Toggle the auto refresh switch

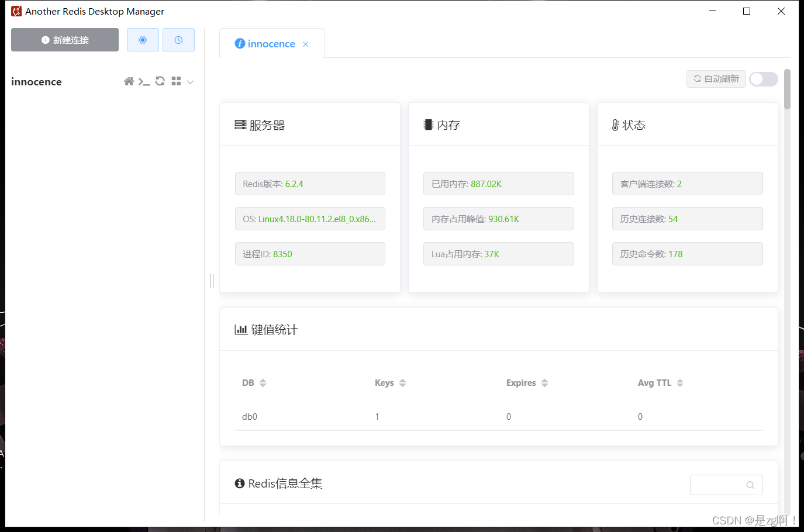[764, 79]
